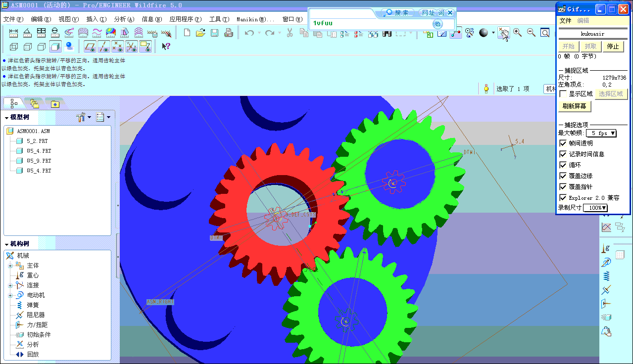This screenshot has width=633, height=364.
Task: Toggle 覆盖指针 checkbox
Action: [563, 186]
